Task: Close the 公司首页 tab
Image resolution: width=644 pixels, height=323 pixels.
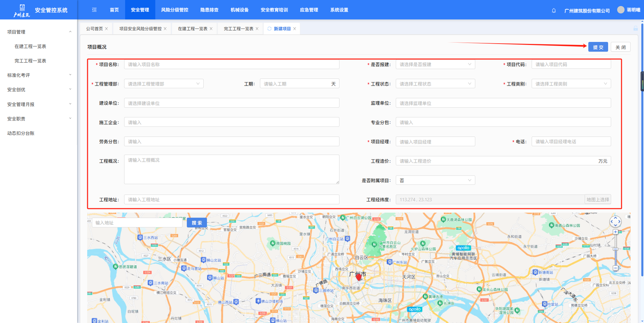Action: tap(107, 29)
